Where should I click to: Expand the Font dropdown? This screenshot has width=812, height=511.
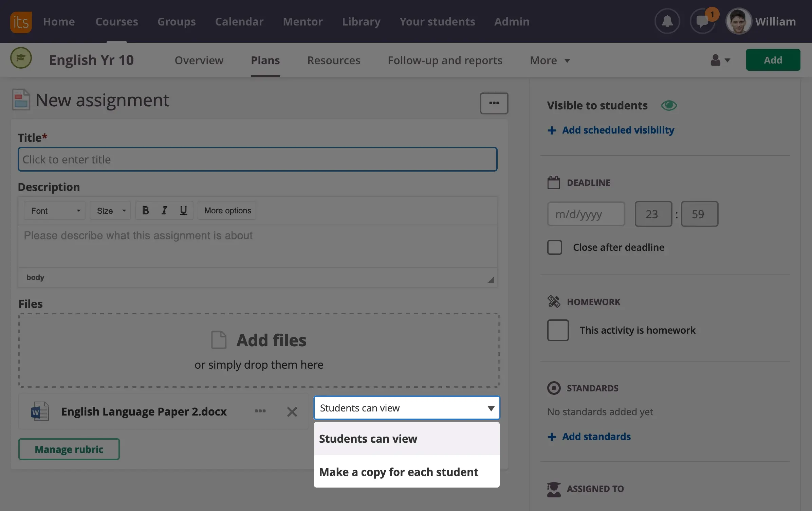(x=55, y=211)
